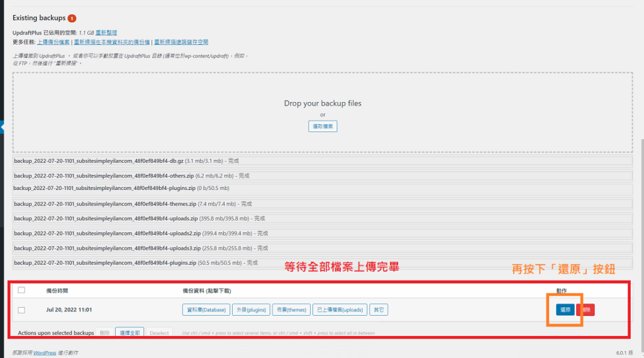Click the 重新整理 link
The width and height of the screenshot is (644, 358).
106,32
